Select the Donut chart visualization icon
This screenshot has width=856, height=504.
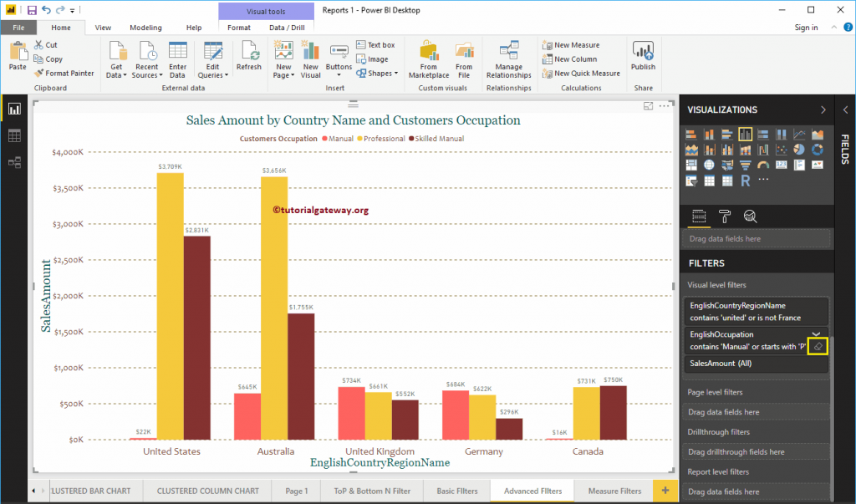point(818,150)
